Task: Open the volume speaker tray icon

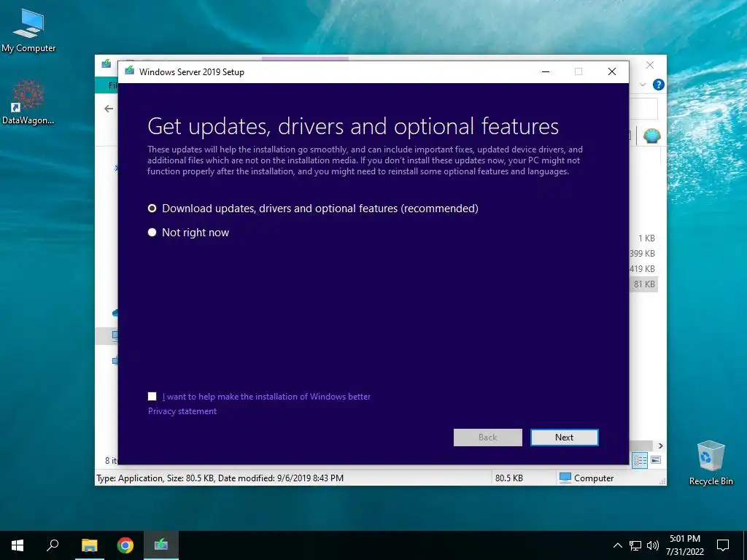Action: pyautogui.click(x=652, y=545)
